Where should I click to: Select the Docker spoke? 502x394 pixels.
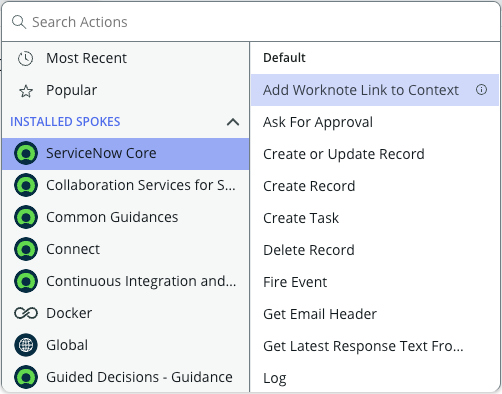coord(126,313)
